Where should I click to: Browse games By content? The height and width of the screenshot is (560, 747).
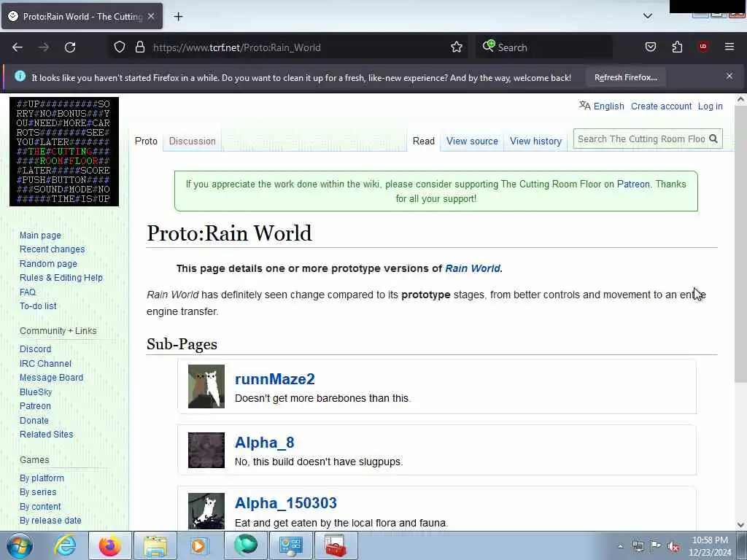click(41, 507)
